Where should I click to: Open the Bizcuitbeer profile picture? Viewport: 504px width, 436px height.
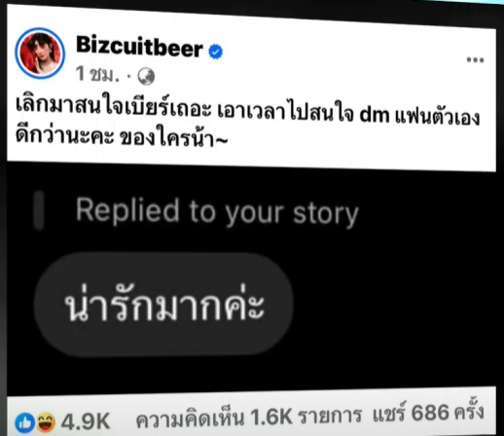40,54
